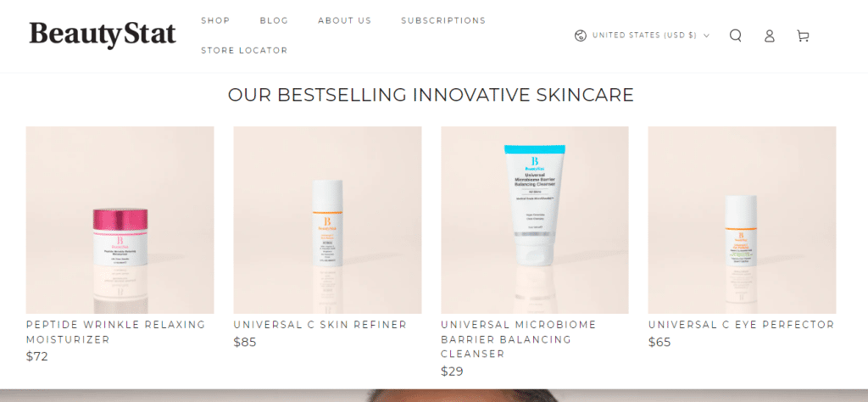Open the Peptide Wrinkle Relaxing Moisturizer title
The height and width of the screenshot is (402, 868).
115,332
